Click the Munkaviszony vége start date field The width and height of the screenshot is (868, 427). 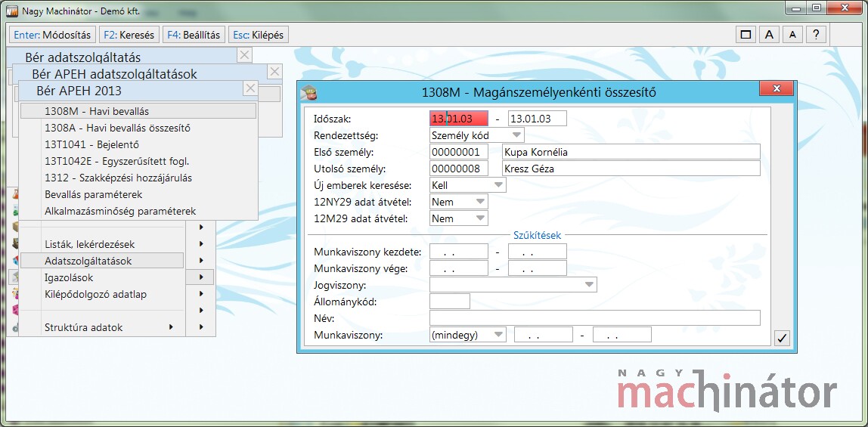pos(459,268)
